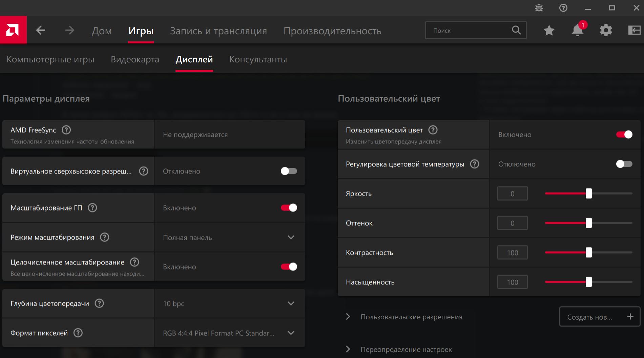
Task: Click 'Технология изменения частоты обновления' text
Action: pyautogui.click(x=72, y=141)
